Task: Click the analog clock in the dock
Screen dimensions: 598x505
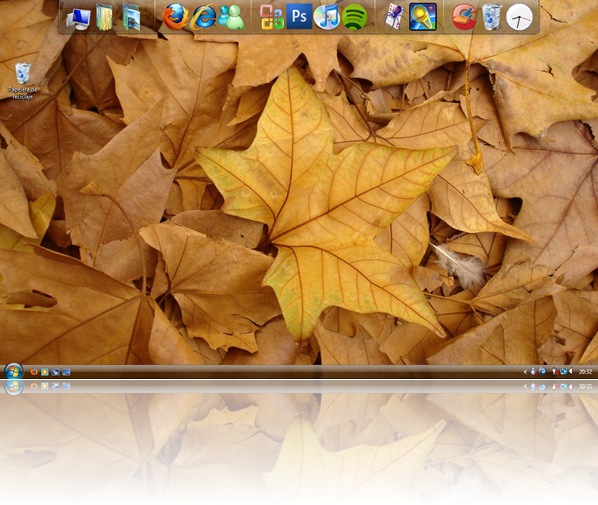Action: pos(519,17)
